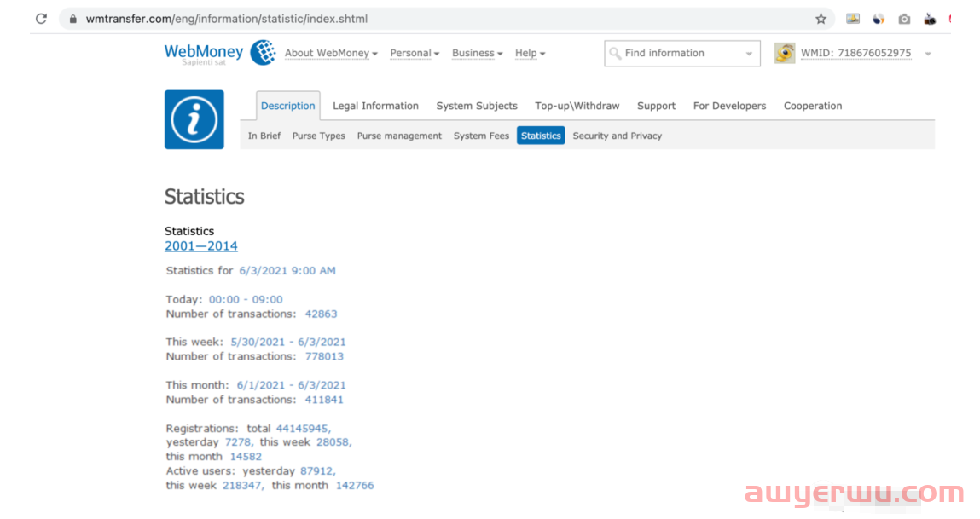Open the Purse management subsection
The image size is (980, 519).
pyautogui.click(x=399, y=136)
